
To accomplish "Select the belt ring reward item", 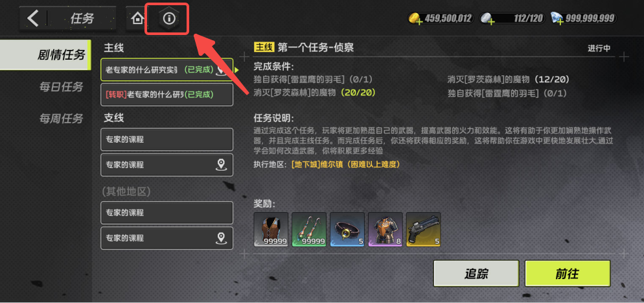I will click(347, 230).
